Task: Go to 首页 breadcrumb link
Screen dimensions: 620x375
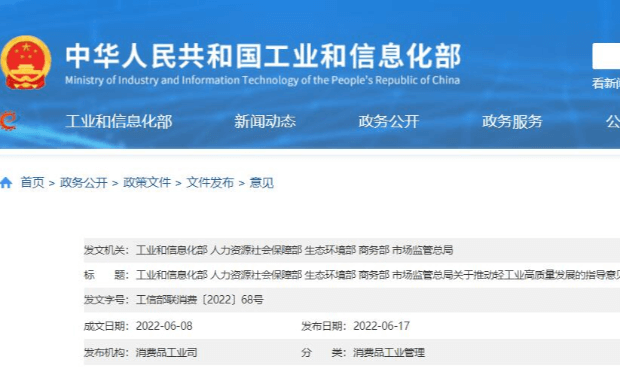Action: [x=32, y=183]
